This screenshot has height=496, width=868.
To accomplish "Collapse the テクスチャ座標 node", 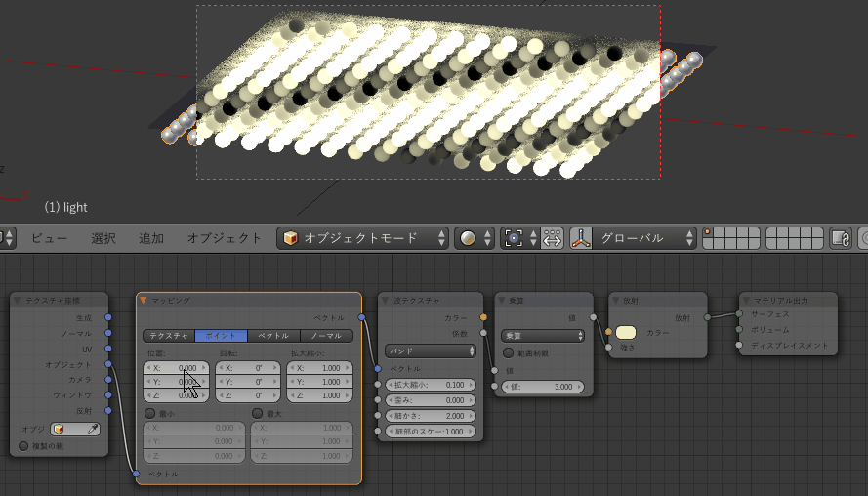I will (x=17, y=301).
